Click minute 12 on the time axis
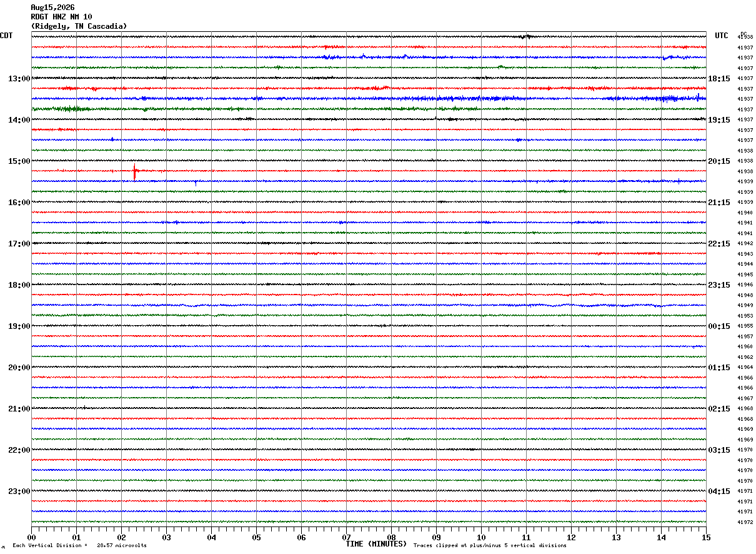This screenshot has height=554, width=756. tap(572, 537)
